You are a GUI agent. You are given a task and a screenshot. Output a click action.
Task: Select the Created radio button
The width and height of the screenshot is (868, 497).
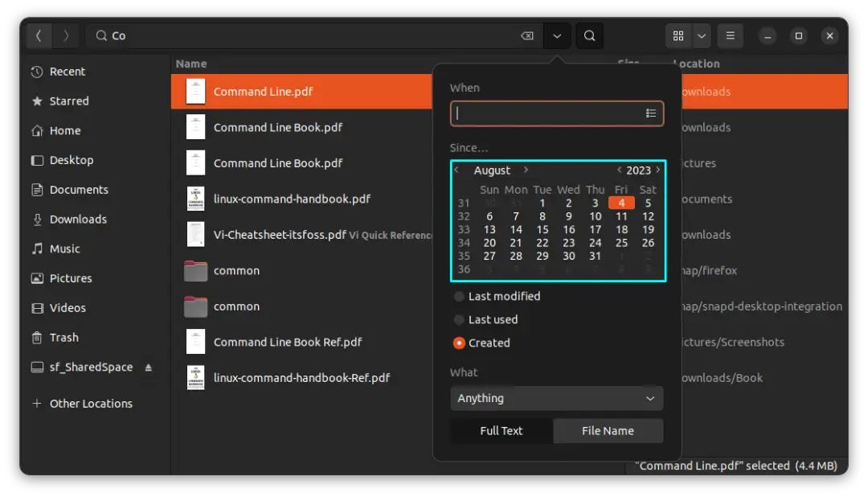tap(459, 343)
